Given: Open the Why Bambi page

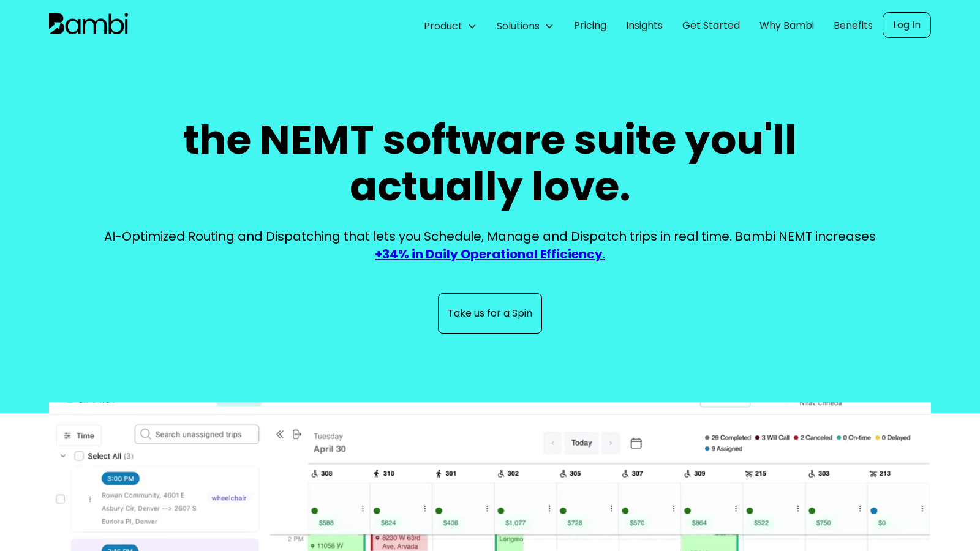Looking at the screenshot, I should pos(786,25).
